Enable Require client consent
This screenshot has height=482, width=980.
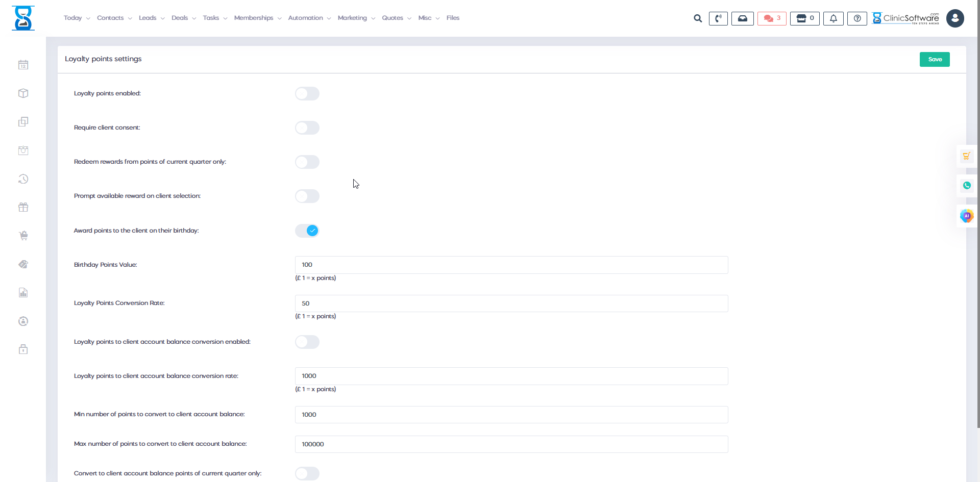[x=307, y=128]
